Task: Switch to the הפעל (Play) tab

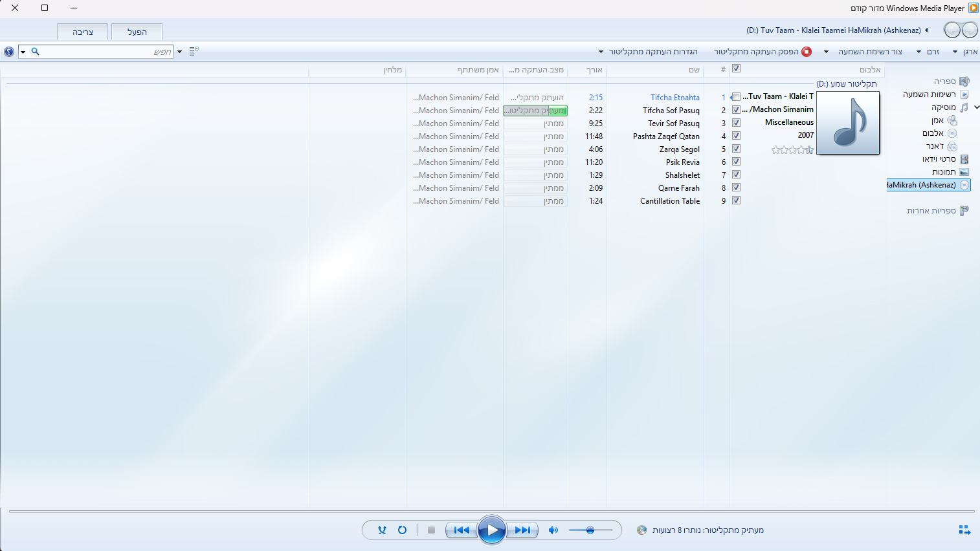Action: coord(137,32)
